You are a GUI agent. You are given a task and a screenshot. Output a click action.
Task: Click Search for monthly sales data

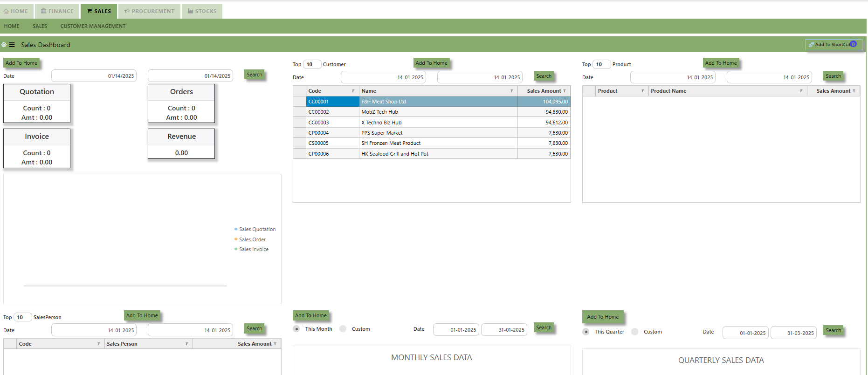(544, 327)
